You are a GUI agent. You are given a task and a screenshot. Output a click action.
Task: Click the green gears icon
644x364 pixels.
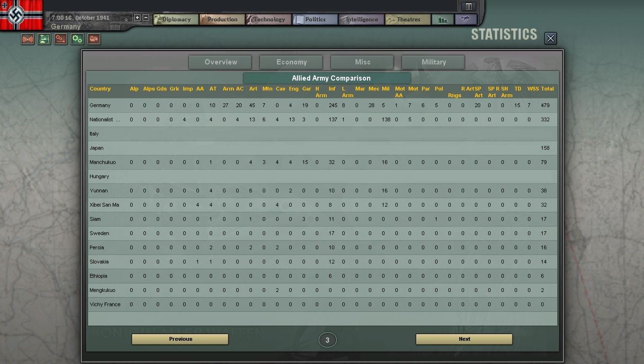coord(77,39)
